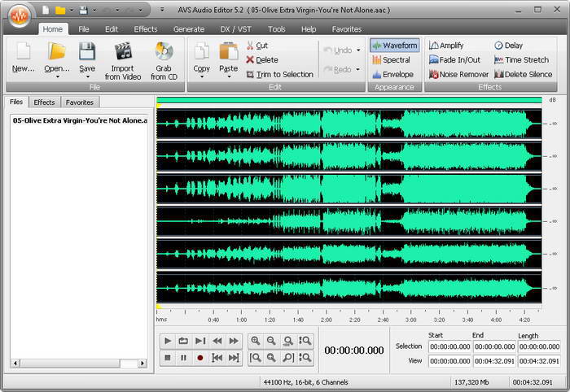Expand the Save dropdown arrow
The width and height of the screenshot is (570, 392).
[87, 77]
